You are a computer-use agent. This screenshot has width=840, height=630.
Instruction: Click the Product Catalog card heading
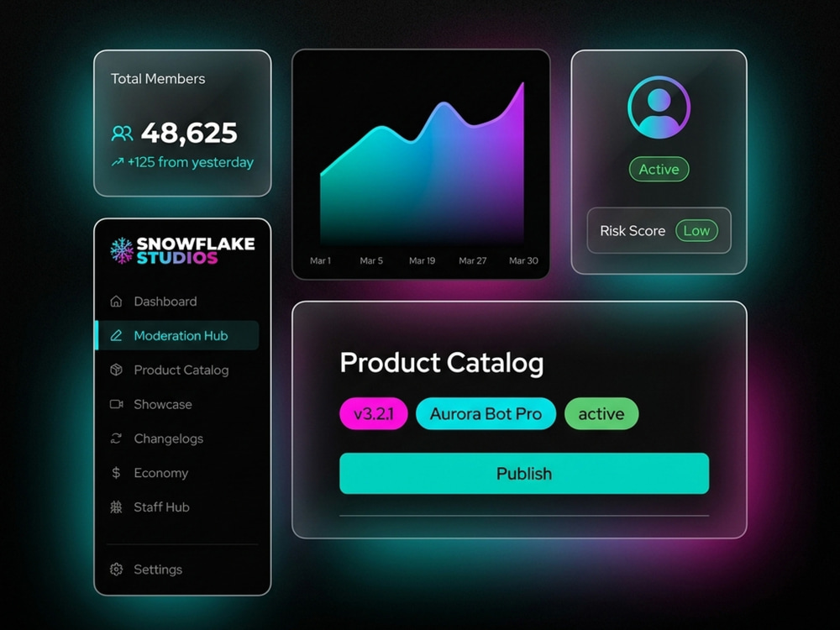click(x=442, y=363)
